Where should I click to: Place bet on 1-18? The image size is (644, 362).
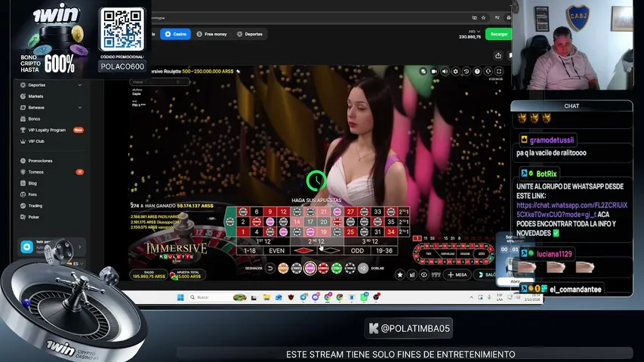(250, 251)
